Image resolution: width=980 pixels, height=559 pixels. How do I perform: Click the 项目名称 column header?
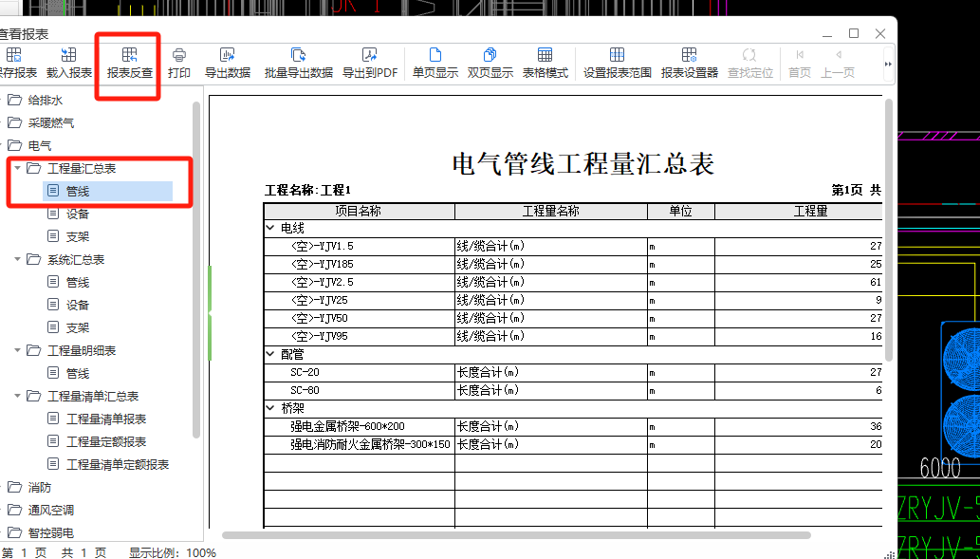click(360, 212)
